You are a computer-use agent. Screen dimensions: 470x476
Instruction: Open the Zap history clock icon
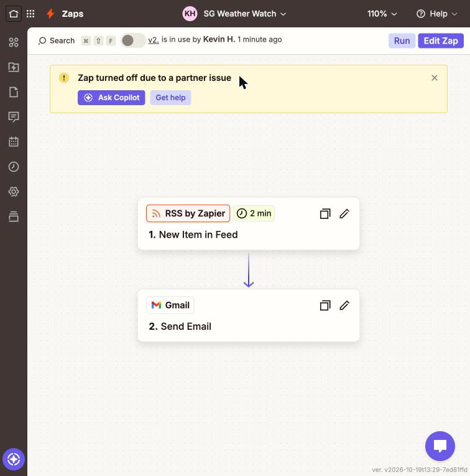click(x=14, y=167)
